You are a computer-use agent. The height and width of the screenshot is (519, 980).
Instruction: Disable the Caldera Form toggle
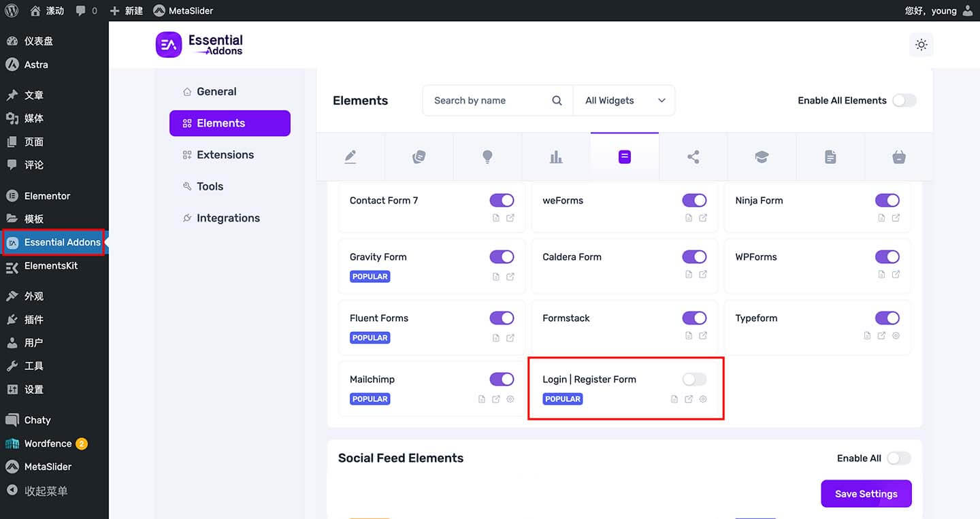click(694, 256)
